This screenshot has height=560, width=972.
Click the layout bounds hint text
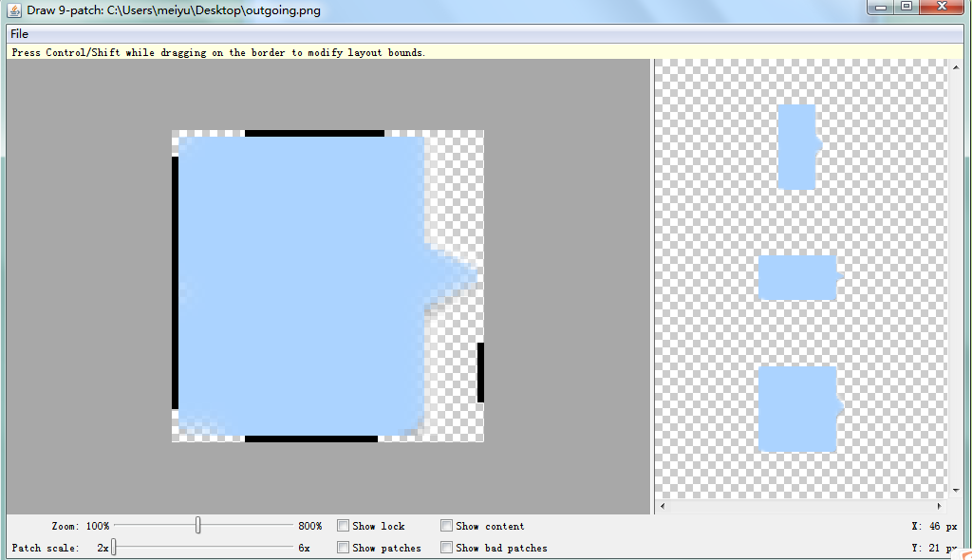point(218,53)
